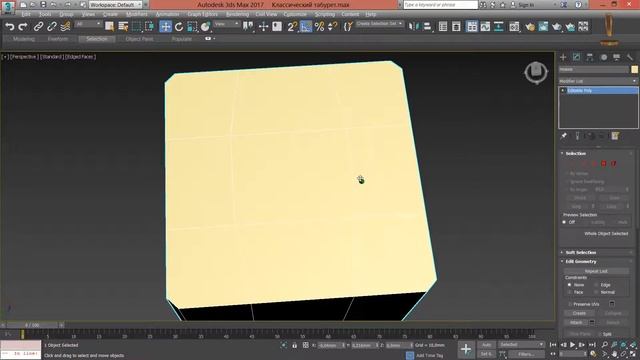Toggle the Auto Key button
The image size is (640, 360).
coord(486,345)
